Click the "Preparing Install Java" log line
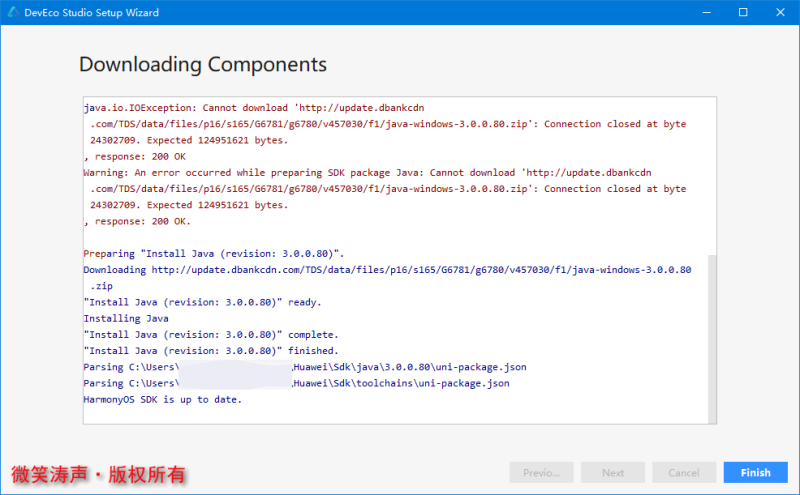 pos(214,254)
